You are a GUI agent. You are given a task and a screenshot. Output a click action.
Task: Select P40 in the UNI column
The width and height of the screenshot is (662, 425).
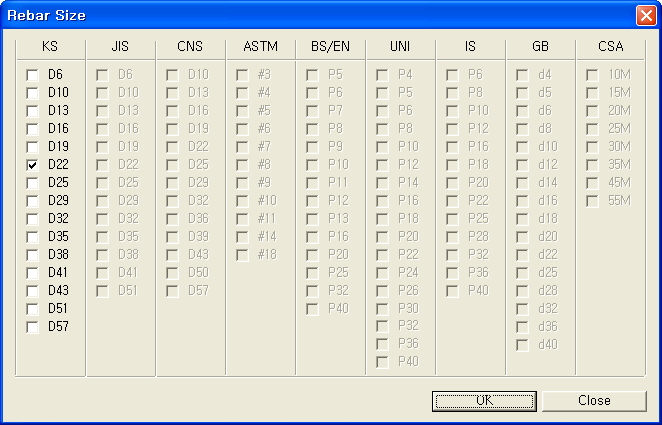click(382, 362)
